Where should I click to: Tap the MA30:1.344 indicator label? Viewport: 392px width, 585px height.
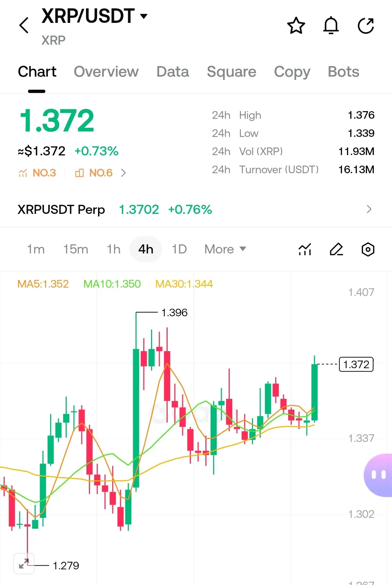click(x=184, y=284)
